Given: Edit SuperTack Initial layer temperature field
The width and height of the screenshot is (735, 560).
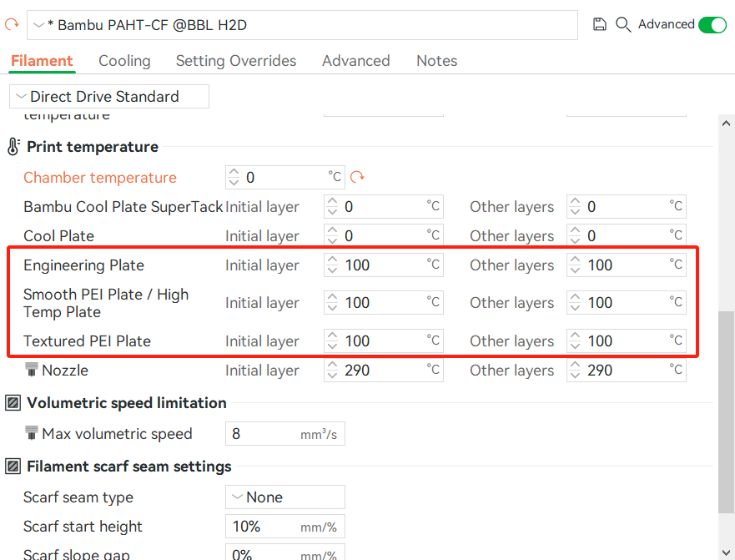Looking at the screenshot, I should (384, 206).
